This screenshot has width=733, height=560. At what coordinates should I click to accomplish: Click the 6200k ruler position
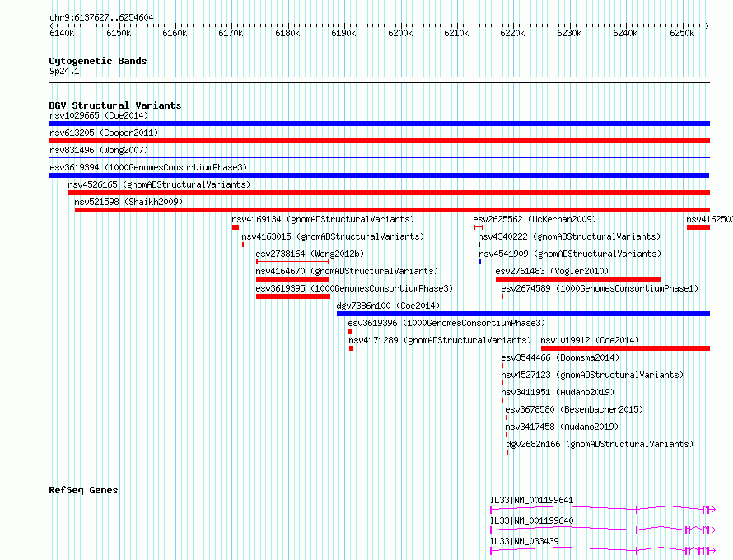click(x=400, y=33)
